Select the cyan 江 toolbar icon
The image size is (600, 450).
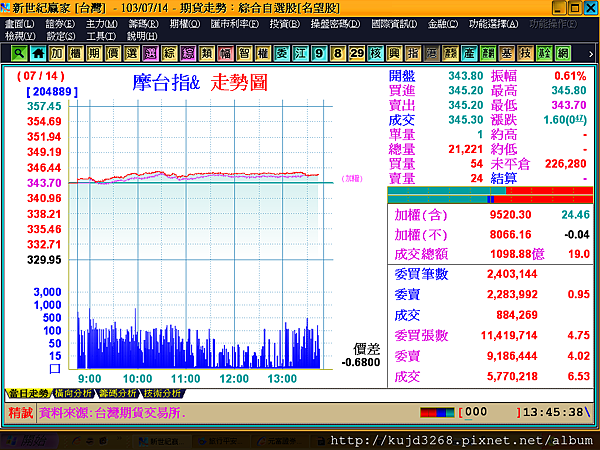[x=300, y=53]
